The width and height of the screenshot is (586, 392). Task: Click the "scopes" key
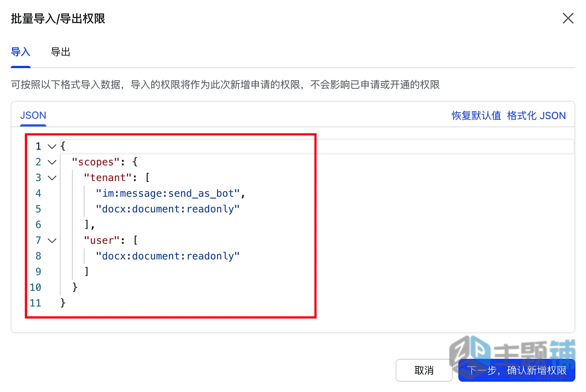click(96, 162)
